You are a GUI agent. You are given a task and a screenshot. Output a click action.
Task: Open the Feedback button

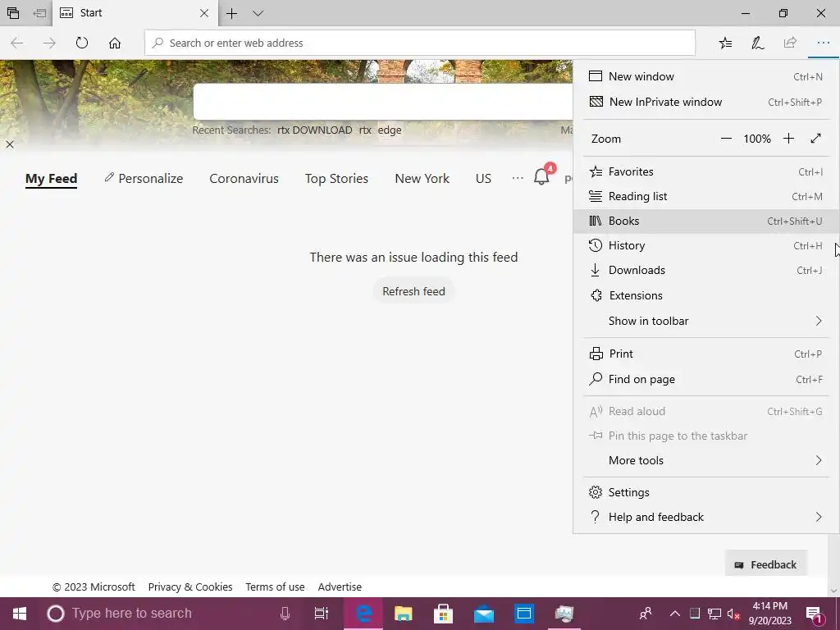point(766,564)
